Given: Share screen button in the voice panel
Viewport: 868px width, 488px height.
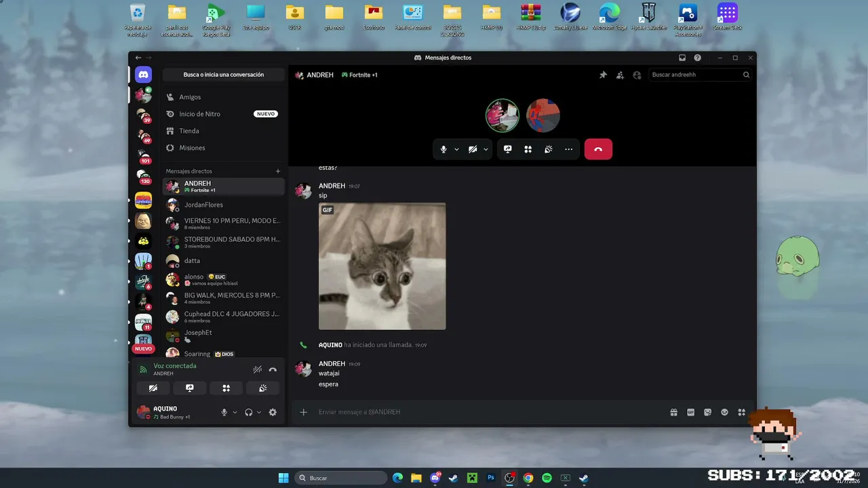Looking at the screenshot, I should pyautogui.click(x=190, y=388).
